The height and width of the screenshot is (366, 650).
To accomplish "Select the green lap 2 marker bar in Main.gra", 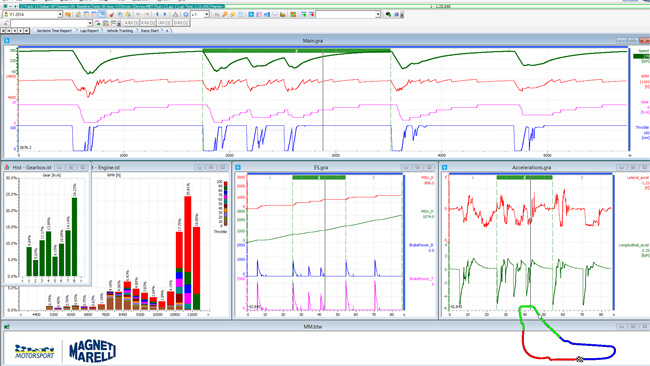I will (296, 51).
